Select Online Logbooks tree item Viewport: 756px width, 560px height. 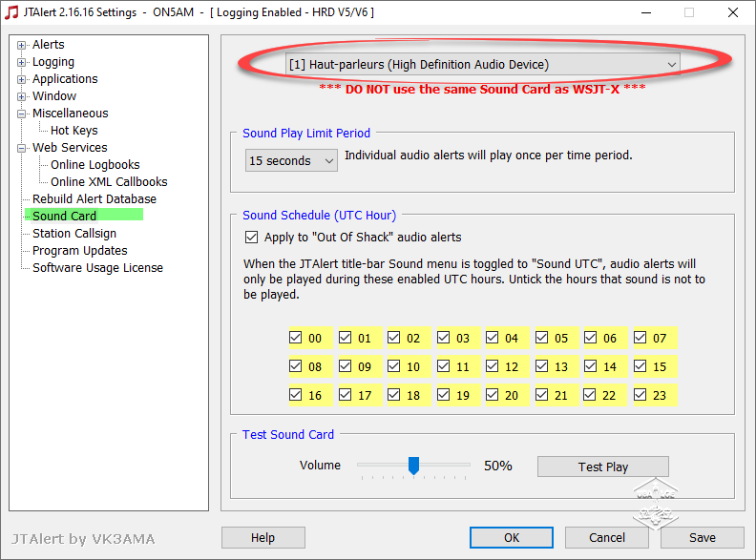[x=95, y=165]
